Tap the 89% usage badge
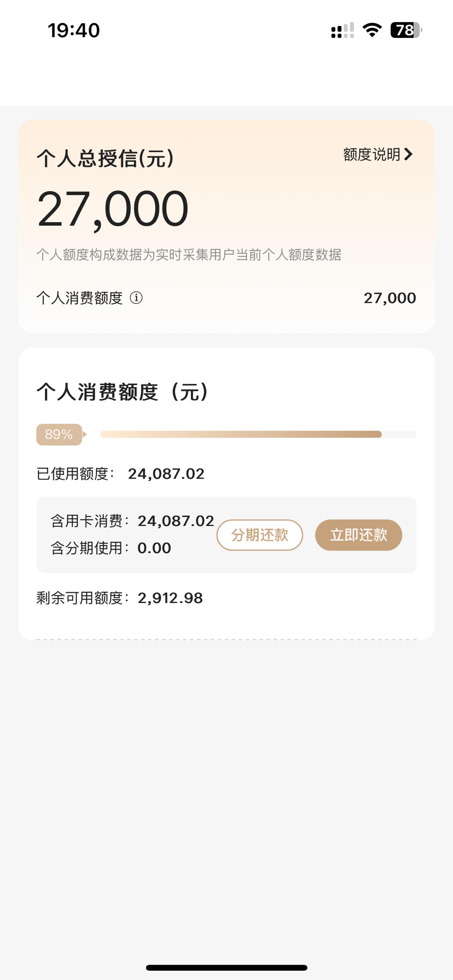Image resolution: width=453 pixels, height=980 pixels. click(59, 434)
